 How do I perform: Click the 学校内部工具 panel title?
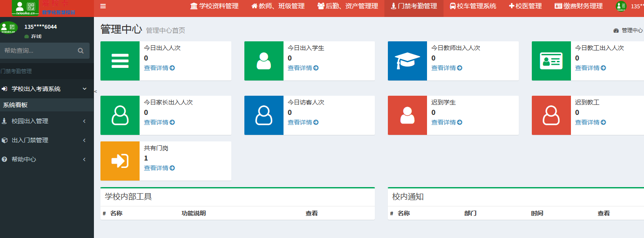128,197
